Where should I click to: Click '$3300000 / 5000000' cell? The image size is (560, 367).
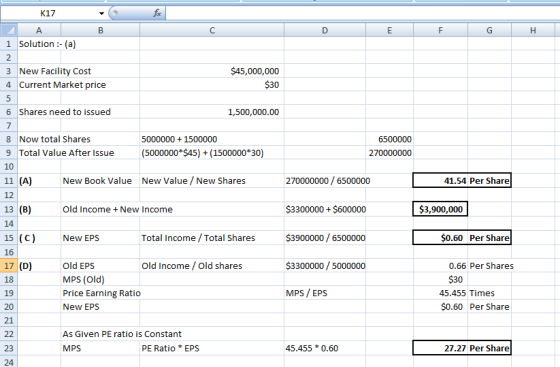(x=325, y=266)
